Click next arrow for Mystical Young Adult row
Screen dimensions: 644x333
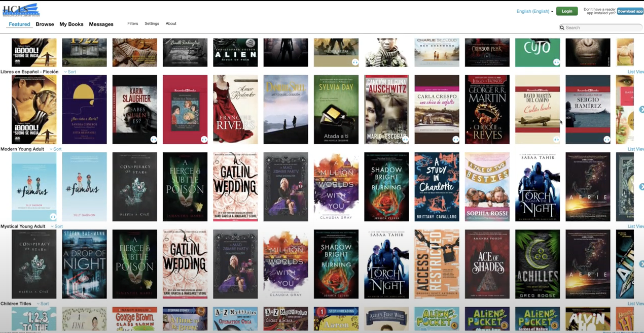[641, 264]
